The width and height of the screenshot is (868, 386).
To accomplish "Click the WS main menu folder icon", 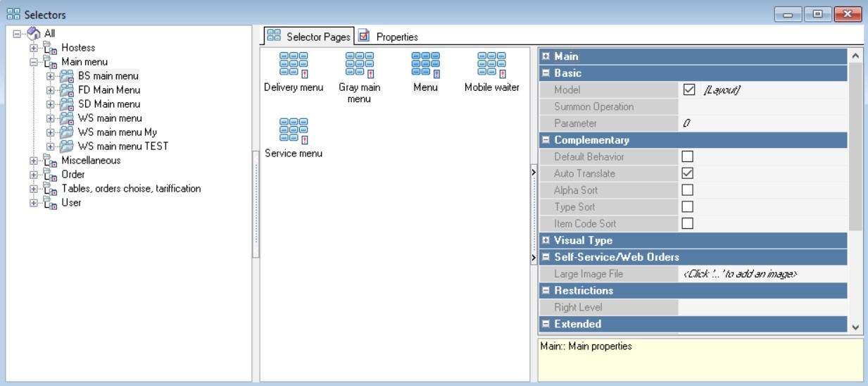I will (67, 118).
